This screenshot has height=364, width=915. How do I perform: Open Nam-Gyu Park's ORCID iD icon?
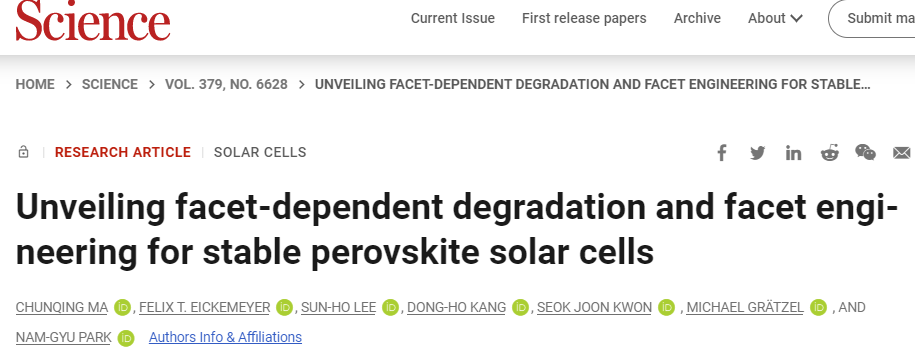[x=125, y=338]
